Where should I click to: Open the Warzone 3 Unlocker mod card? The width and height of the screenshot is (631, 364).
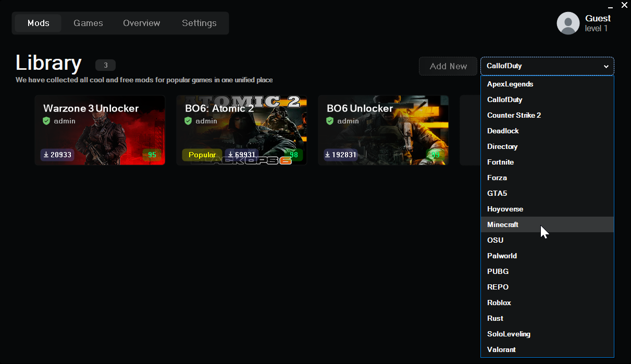[x=100, y=130]
